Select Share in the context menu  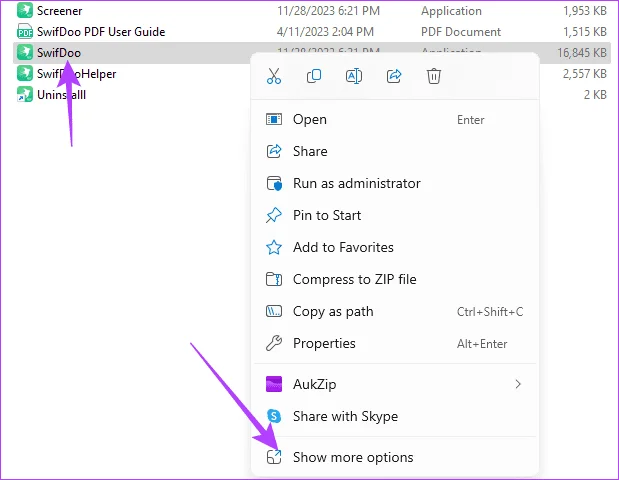[395, 152]
